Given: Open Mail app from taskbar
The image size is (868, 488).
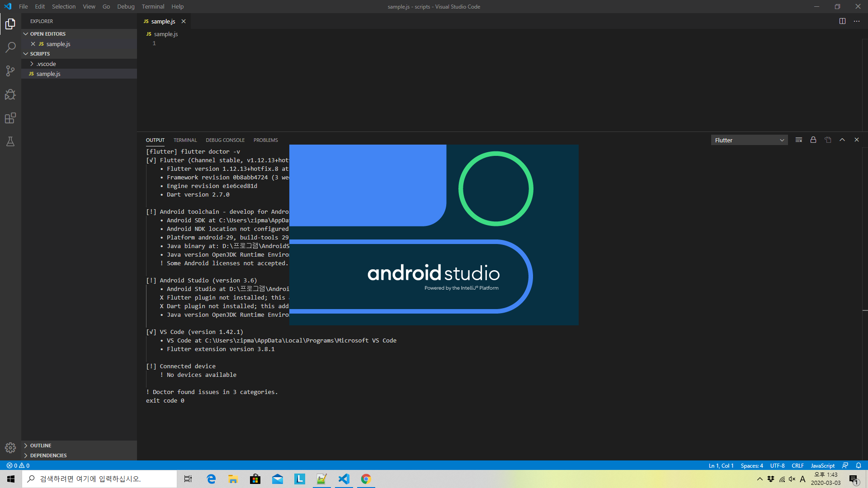Looking at the screenshot, I should click(x=278, y=479).
